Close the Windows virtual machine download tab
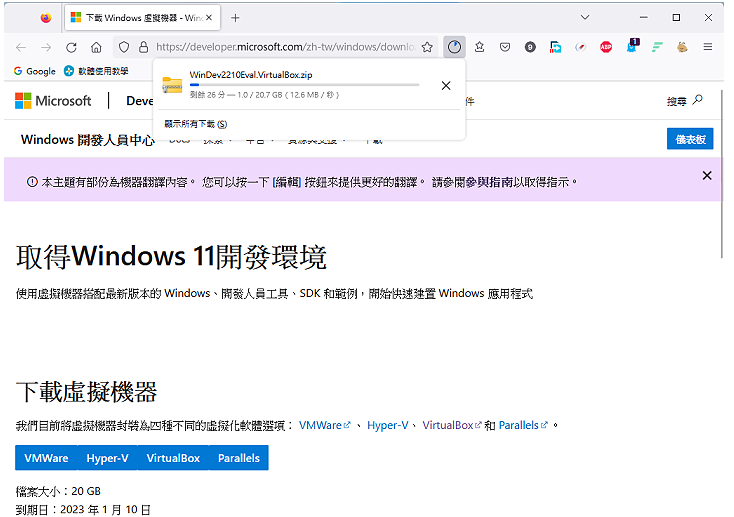734x517 pixels. click(x=209, y=18)
